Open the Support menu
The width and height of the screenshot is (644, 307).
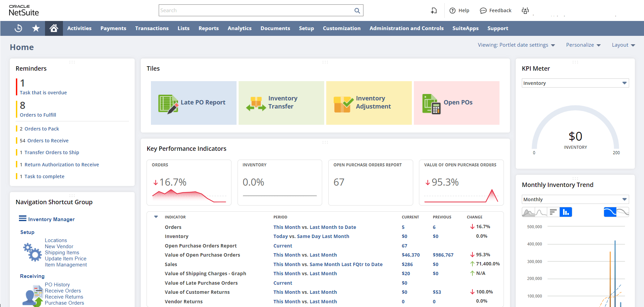tap(498, 28)
